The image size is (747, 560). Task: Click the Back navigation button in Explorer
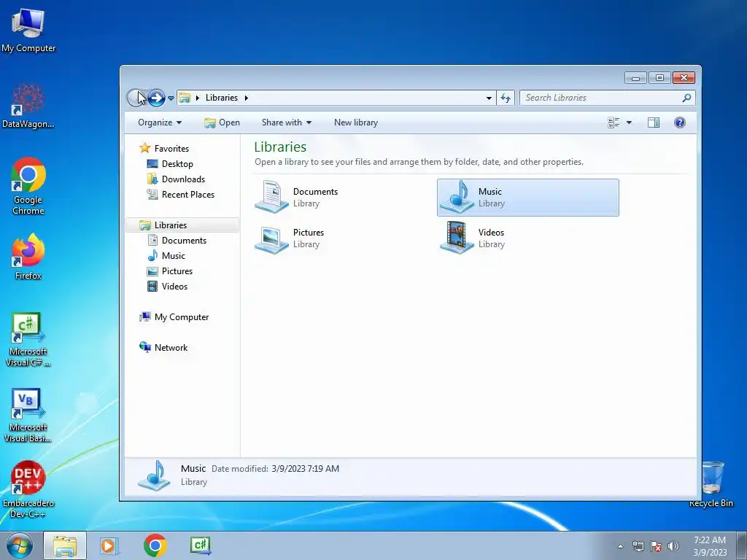136,98
